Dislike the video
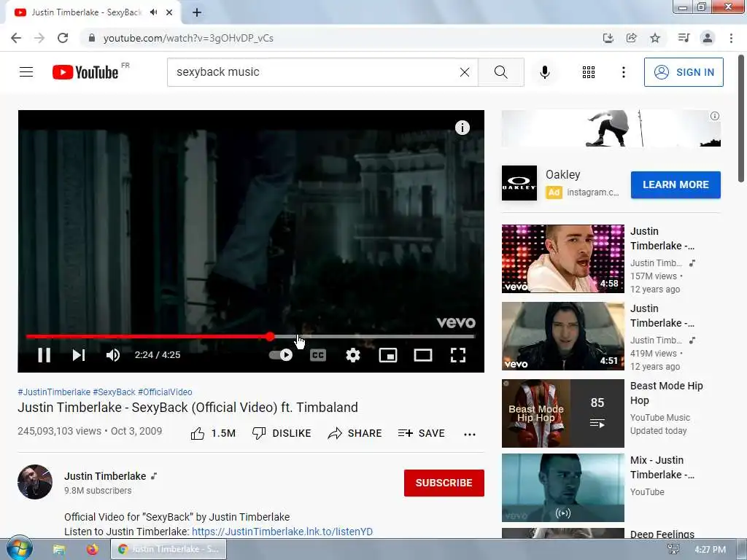Viewport: 747px width, 560px height. (282, 433)
